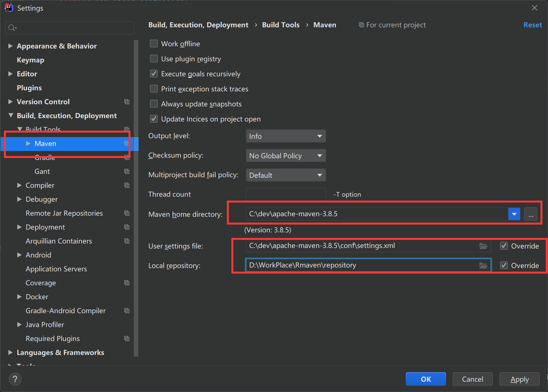Enable Use plugin registry checkbox
548x392 pixels.
pyautogui.click(x=154, y=59)
